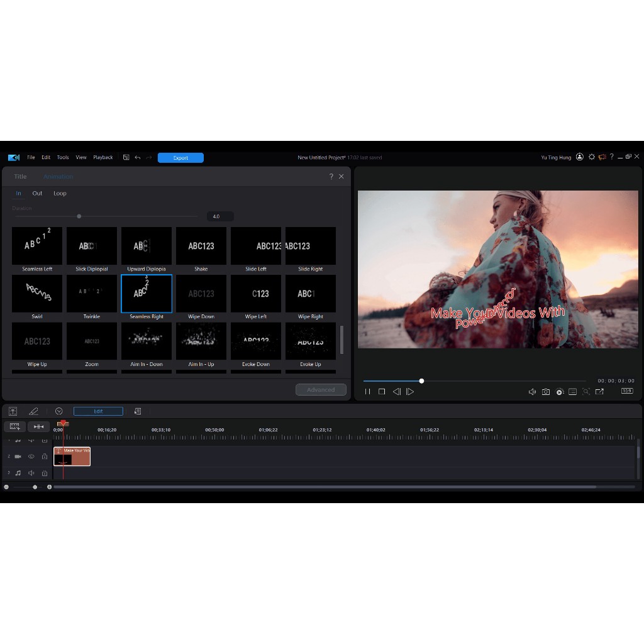Step to the next frame
Image resolution: width=644 pixels, height=644 pixels.
(x=410, y=391)
